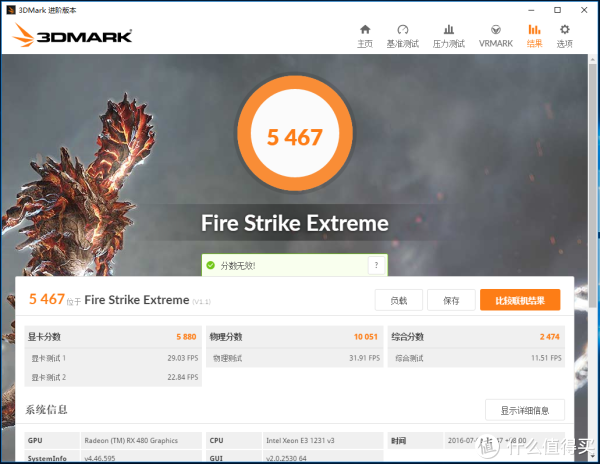Screen dimensions: 600x464
Task: Click the Load (负载) button
Action: 399,300
